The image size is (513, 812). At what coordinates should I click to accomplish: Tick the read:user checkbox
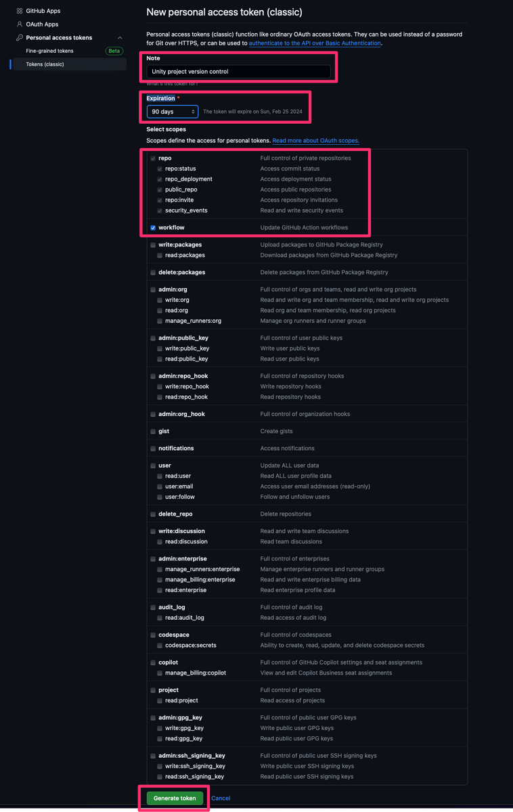click(x=160, y=476)
